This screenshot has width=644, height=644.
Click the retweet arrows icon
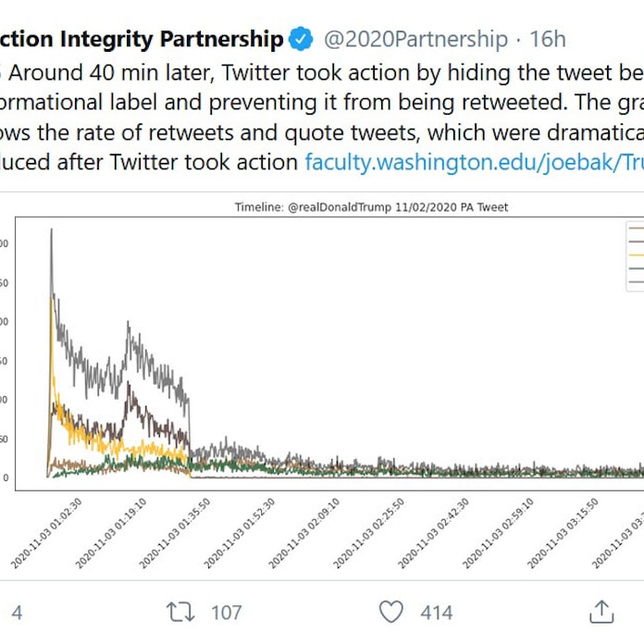point(180,612)
